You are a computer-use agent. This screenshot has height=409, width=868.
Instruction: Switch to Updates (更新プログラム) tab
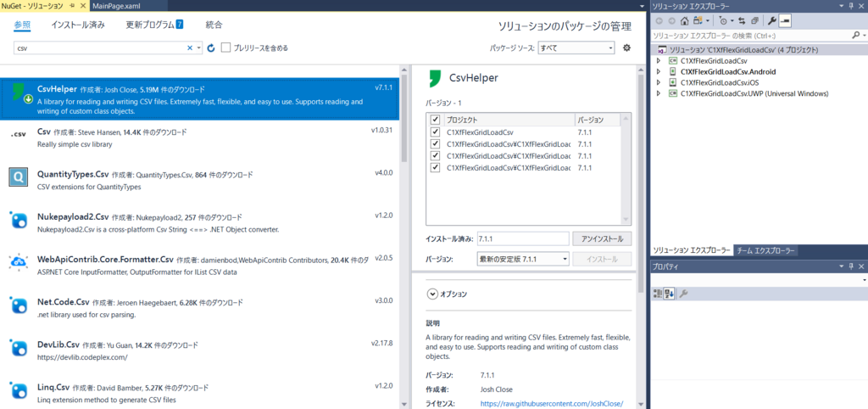click(x=154, y=25)
